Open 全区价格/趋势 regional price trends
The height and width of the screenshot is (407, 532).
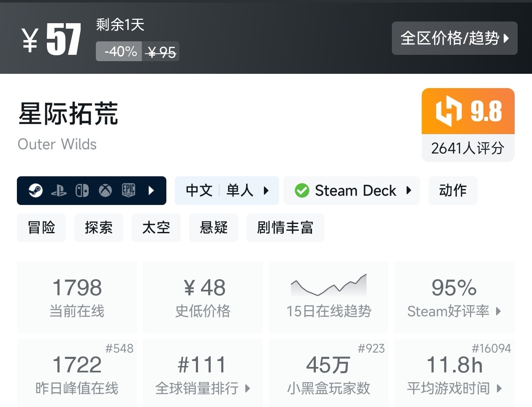pyautogui.click(x=454, y=38)
